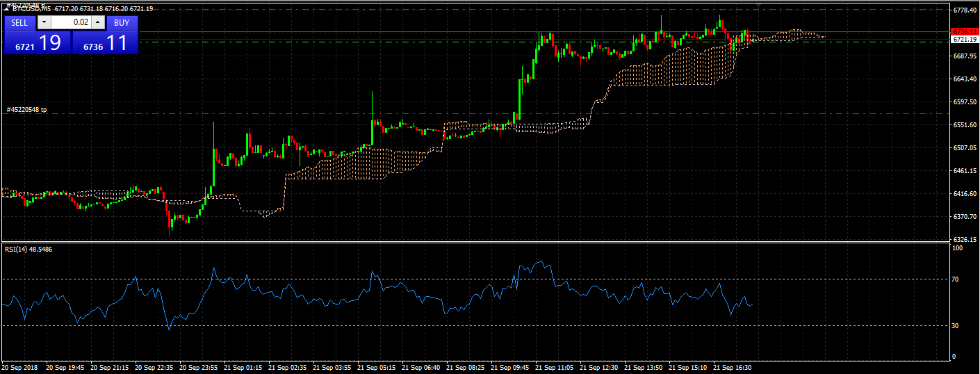Click the 6507.05 price scale label

[x=965, y=148]
